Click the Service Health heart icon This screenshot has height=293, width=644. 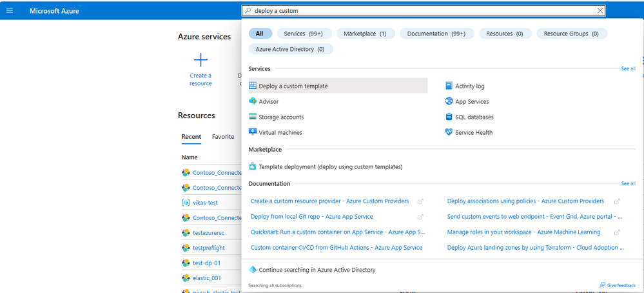(x=449, y=132)
